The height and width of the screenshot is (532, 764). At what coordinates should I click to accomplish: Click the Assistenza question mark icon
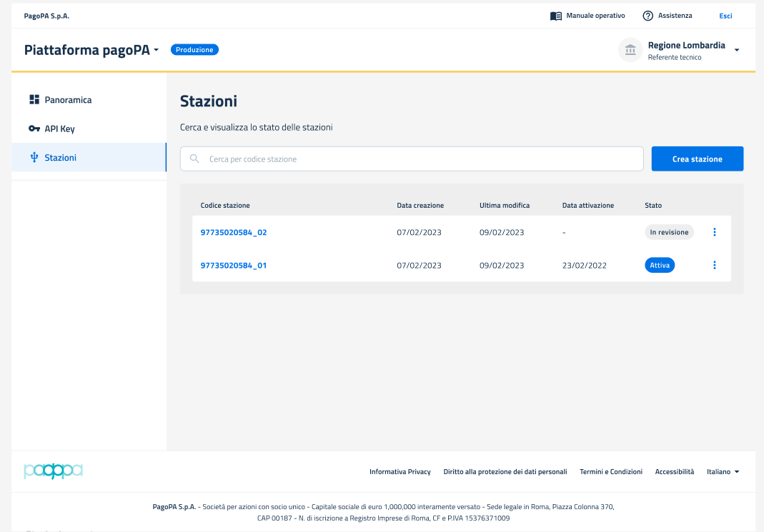(648, 16)
